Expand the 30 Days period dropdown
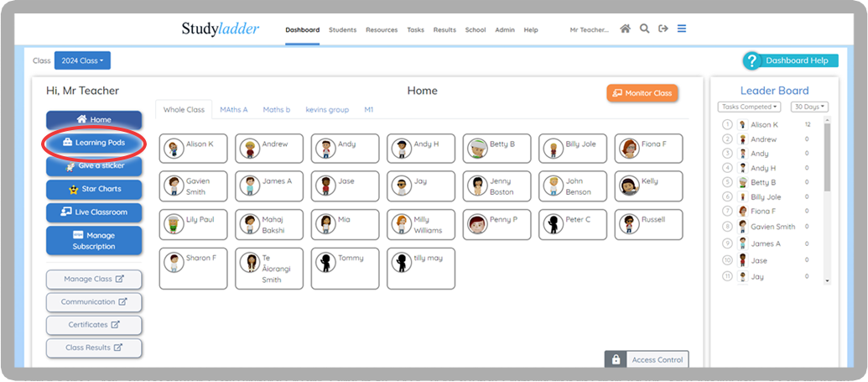The height and width of the screenshot is (382, 868). tap(809, 107)
